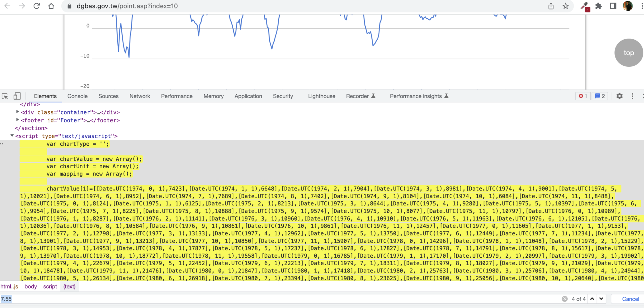644x308 pixels.
Task: Click the share page icon in address bar
Action: click(x=551, y=6)
